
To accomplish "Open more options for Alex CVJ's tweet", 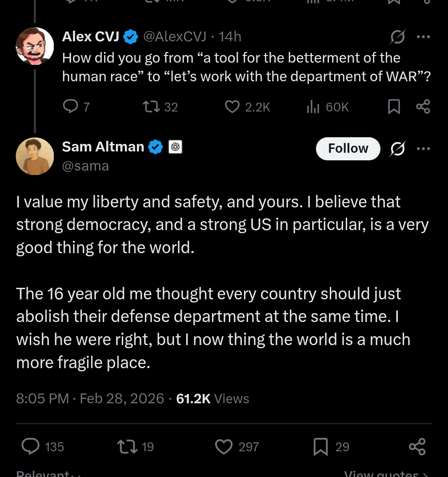I will [423, 37].
